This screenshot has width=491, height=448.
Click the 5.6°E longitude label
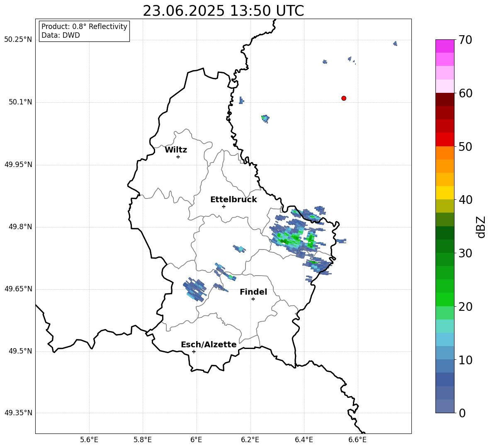pyautogui.click(x=89, y=440)
